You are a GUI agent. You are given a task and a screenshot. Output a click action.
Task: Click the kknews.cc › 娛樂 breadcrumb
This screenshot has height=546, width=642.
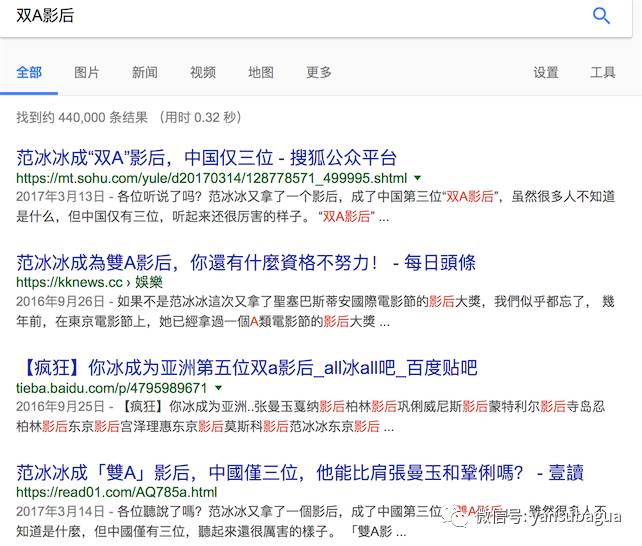89,282
